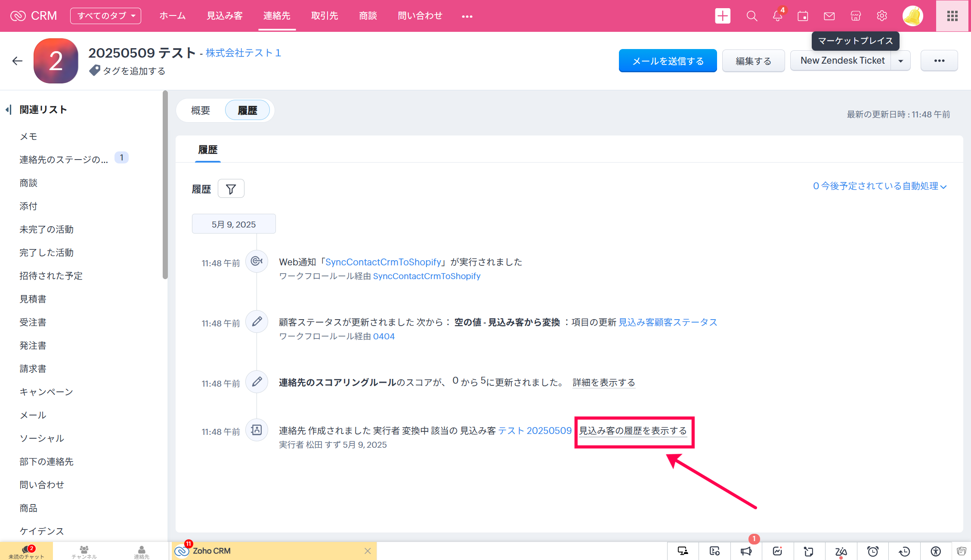This screenshot has width=971, height=560.
Task: Open the notifications bell icon
Action: (x=777, y=16)
